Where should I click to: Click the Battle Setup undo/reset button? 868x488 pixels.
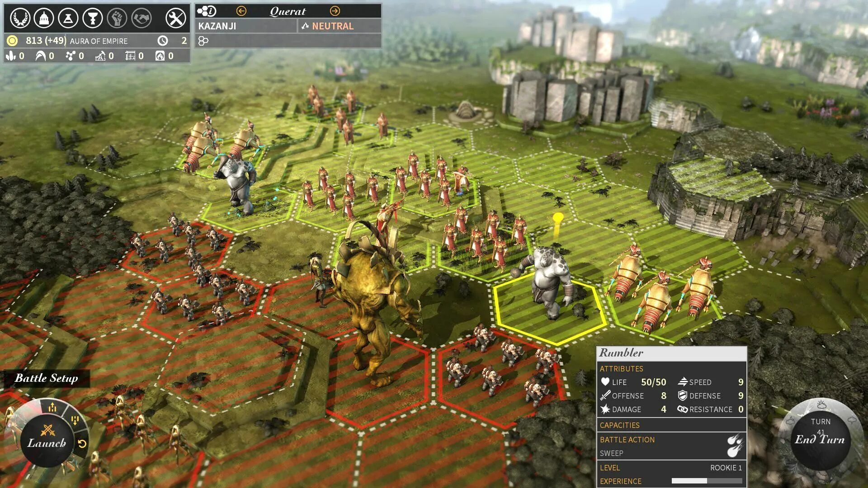pyautogui.click(x=85, y=445)
